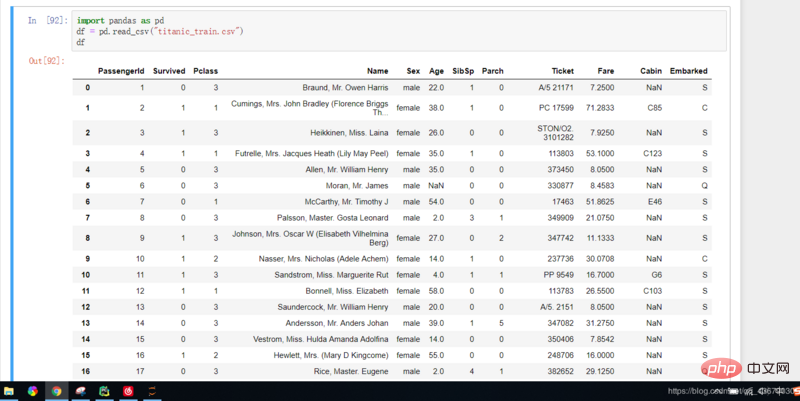Select name 'Moran, Mr. James'
Image resolution: width=800 pixels, height=401 pixels.
click(x=357, y=186)
